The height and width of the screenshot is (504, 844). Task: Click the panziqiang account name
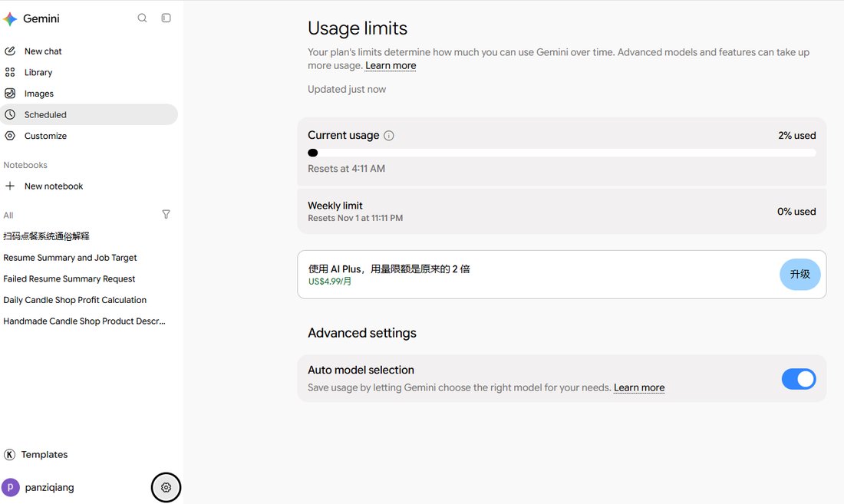coord(50,487)
